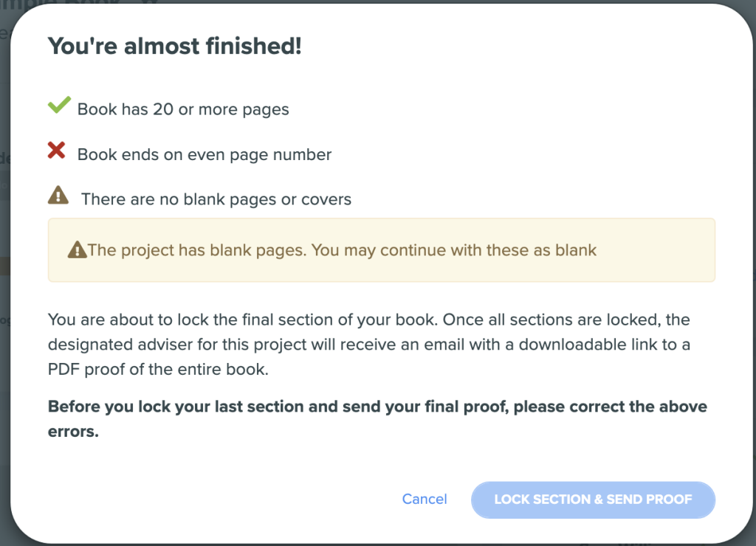The height and width of the screenshot is (546, 756).
Task: Click the 'You're almost finished!' heading
Action: point(174,46)
